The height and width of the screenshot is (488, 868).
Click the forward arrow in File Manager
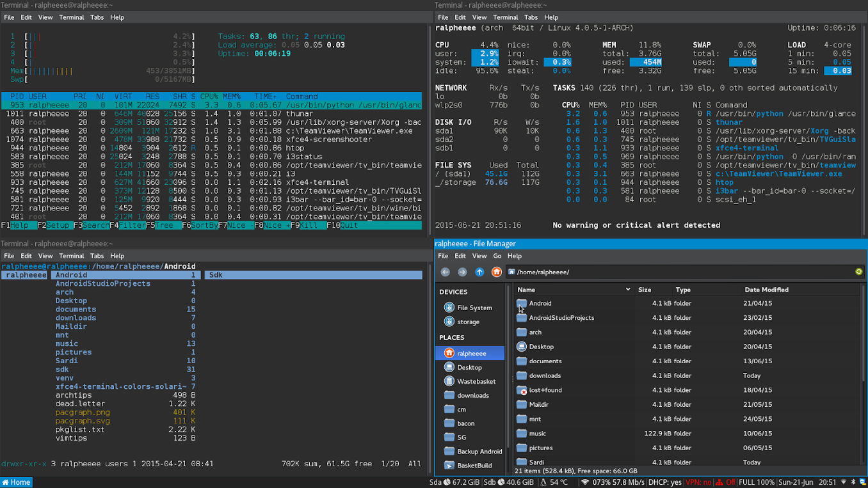tap(462, 272)
